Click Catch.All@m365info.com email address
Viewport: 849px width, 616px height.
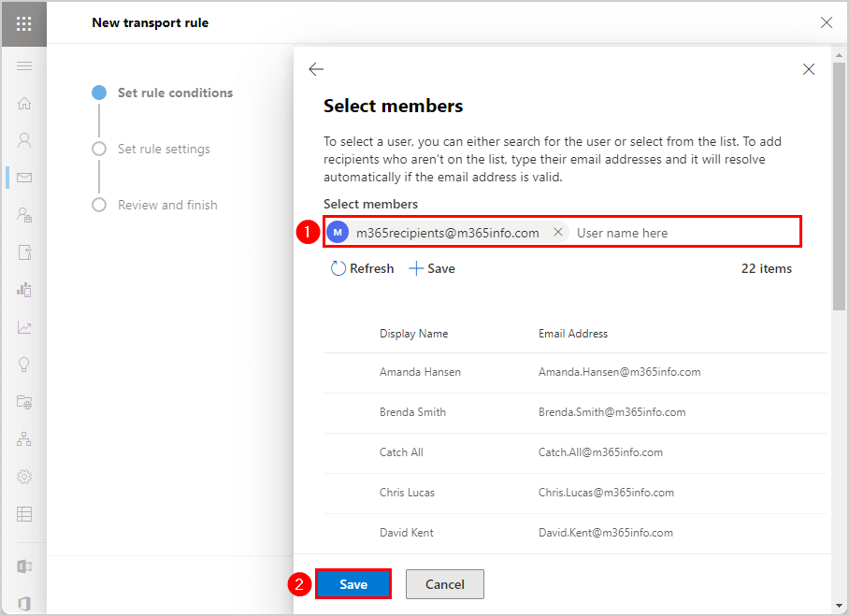(x=600, y=452)
